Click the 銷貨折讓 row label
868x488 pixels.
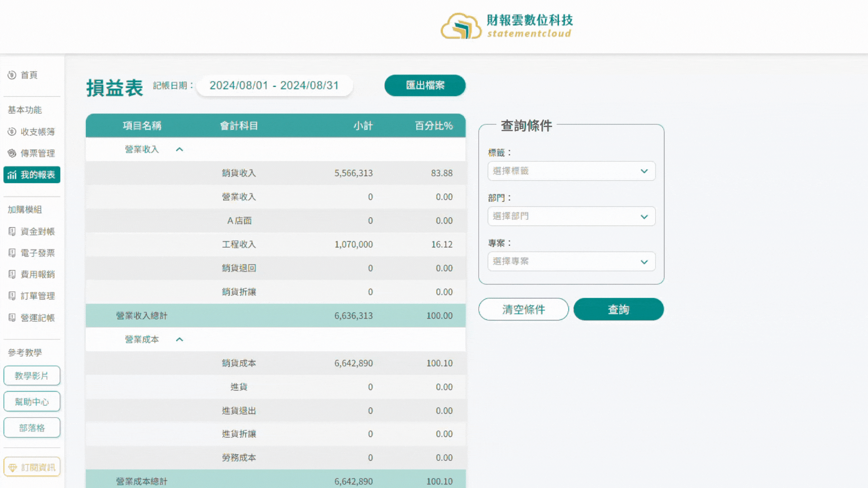coord(239,292)
